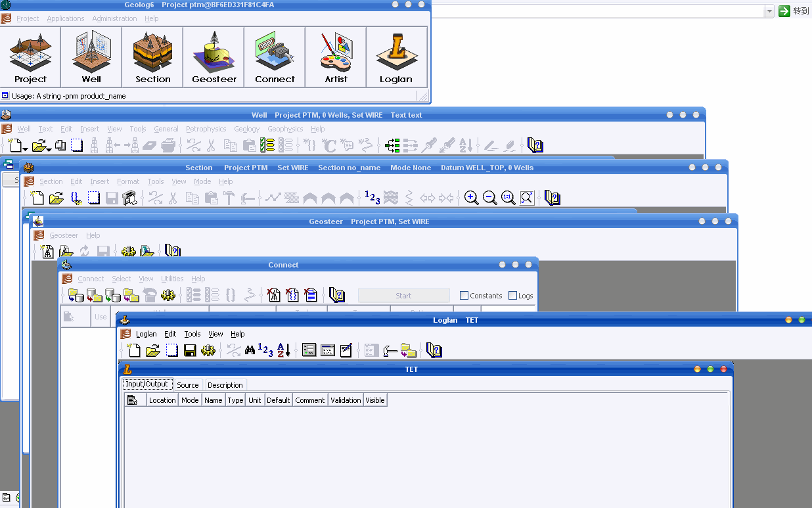Click the browser address input field
The width and height of the screenshot is (812, 508).
(597, 11)
